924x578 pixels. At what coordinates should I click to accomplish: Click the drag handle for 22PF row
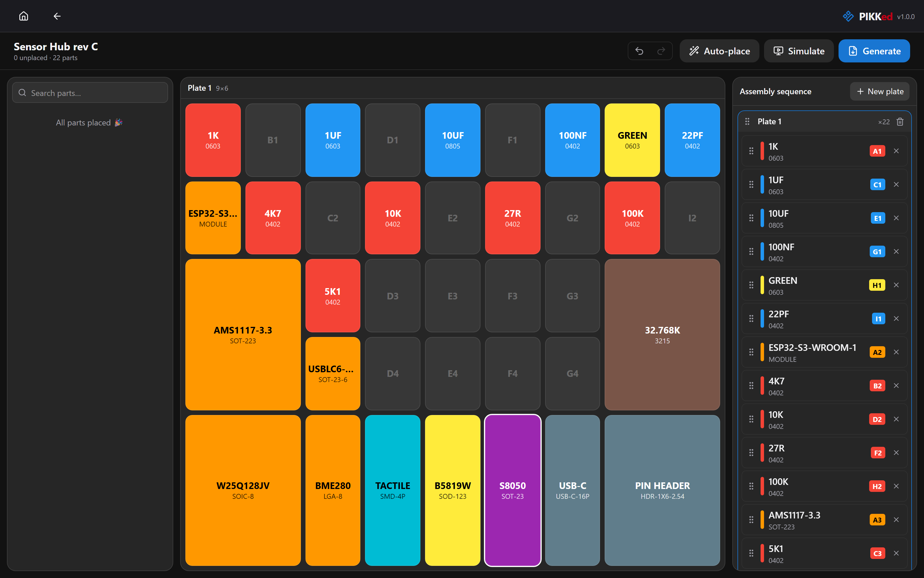[x=751, y=318]
